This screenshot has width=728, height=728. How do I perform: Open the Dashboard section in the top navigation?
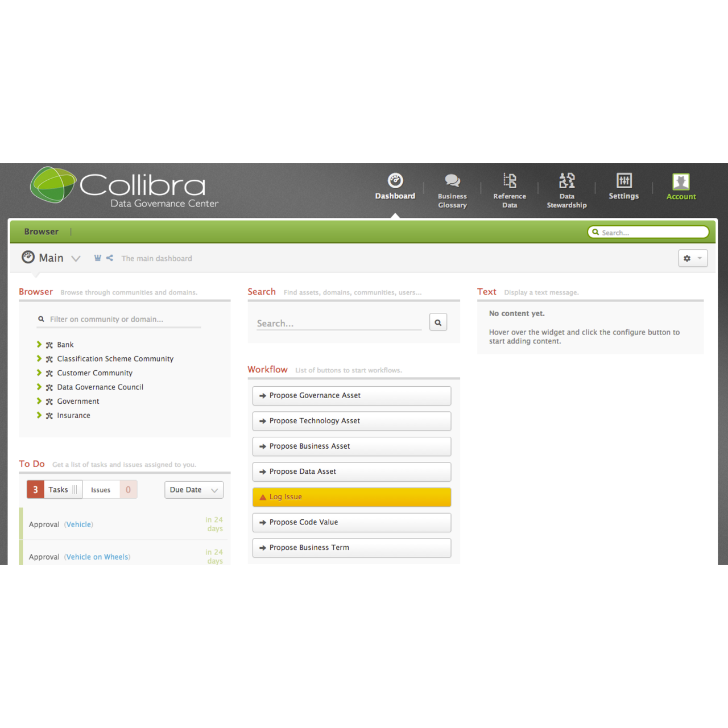395,188
